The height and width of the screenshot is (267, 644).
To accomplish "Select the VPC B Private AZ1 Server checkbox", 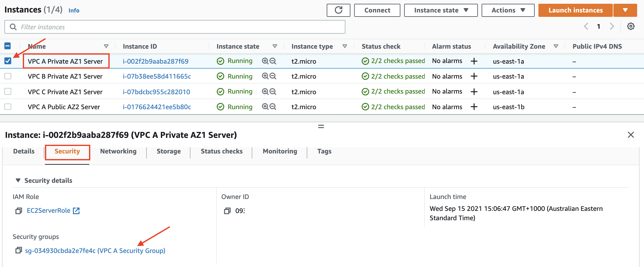I will click(x=8, y=76).
